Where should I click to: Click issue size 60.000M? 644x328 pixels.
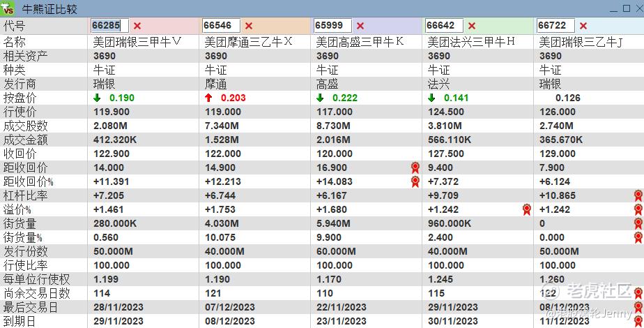click(336, 251)
